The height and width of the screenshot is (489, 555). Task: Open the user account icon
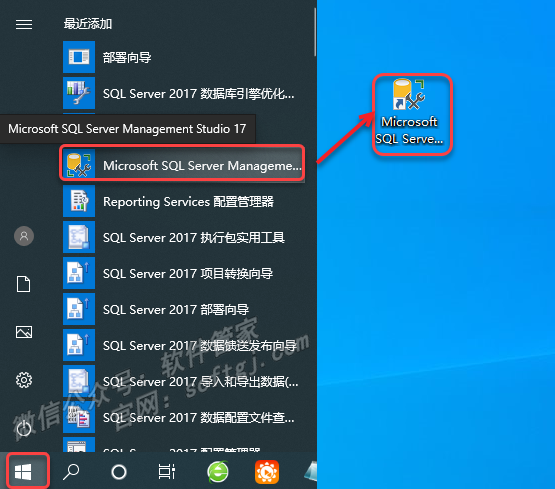[24, 236]
